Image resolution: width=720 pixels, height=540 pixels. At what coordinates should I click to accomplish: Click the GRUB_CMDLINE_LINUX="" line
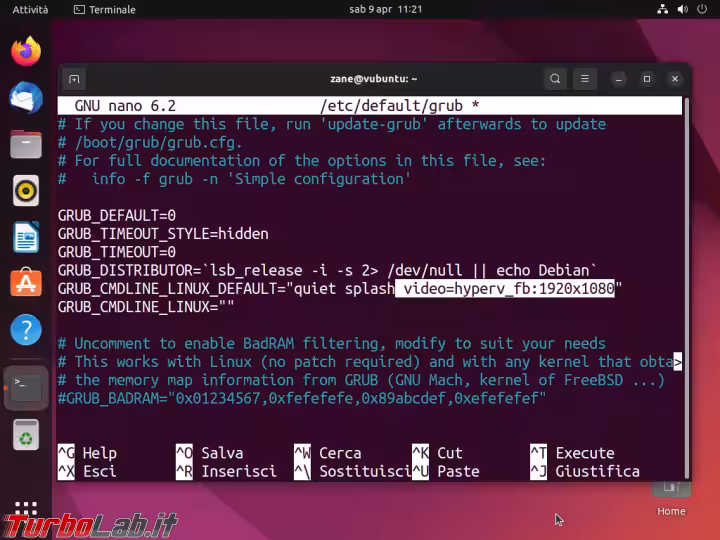click(x=146, y=307)
